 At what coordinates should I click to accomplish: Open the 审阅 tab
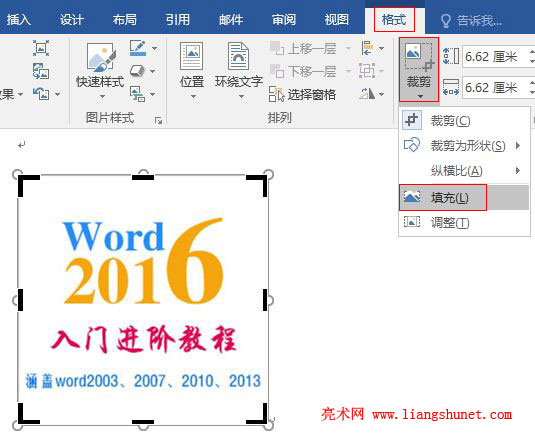click(284, 20)
